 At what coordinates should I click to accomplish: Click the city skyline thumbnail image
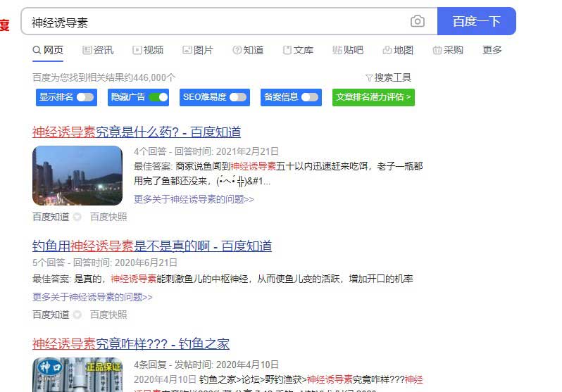coord(77,175)
